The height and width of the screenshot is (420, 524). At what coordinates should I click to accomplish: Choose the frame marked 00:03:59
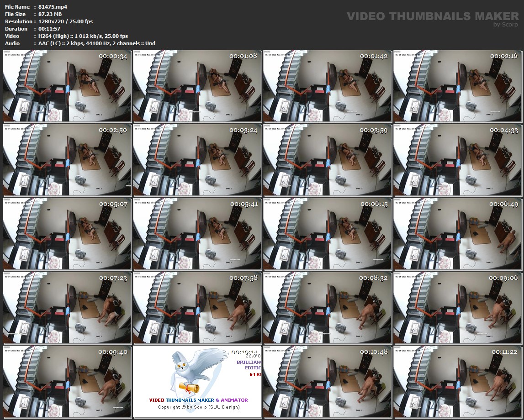click(x=328, y=160)
